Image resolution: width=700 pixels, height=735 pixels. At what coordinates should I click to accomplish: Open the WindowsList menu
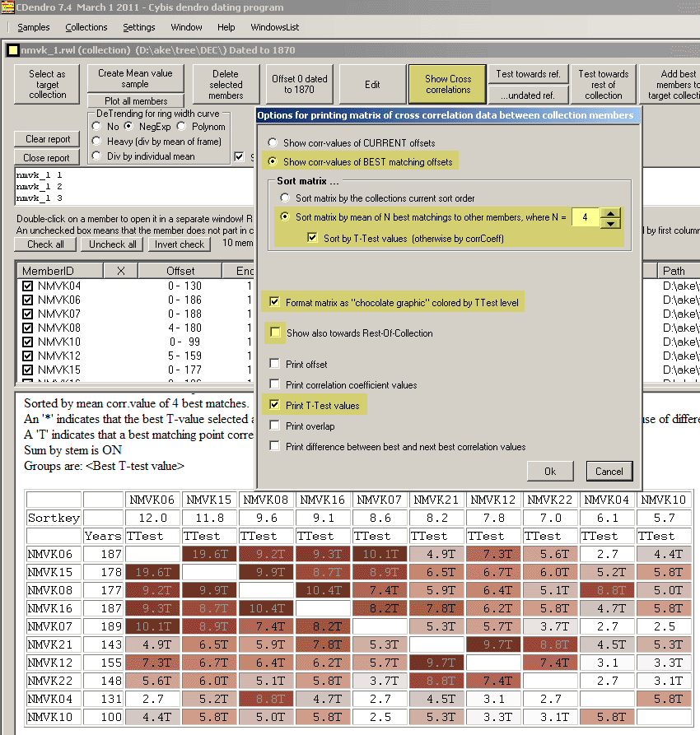pos(274,27)
